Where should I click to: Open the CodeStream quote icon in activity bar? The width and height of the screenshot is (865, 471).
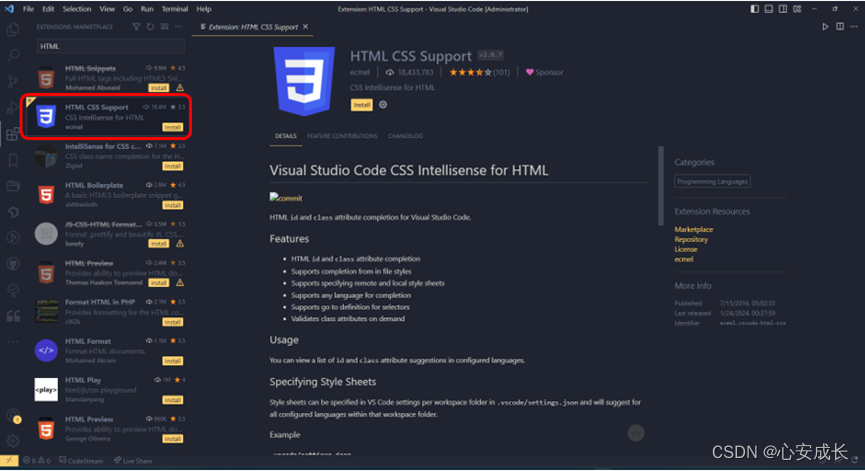click(x=13, y=316)
